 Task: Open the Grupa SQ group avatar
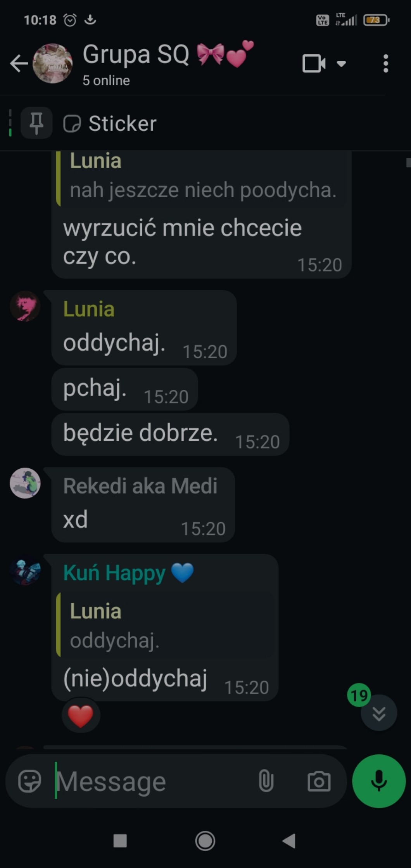[x=53, y=63]
